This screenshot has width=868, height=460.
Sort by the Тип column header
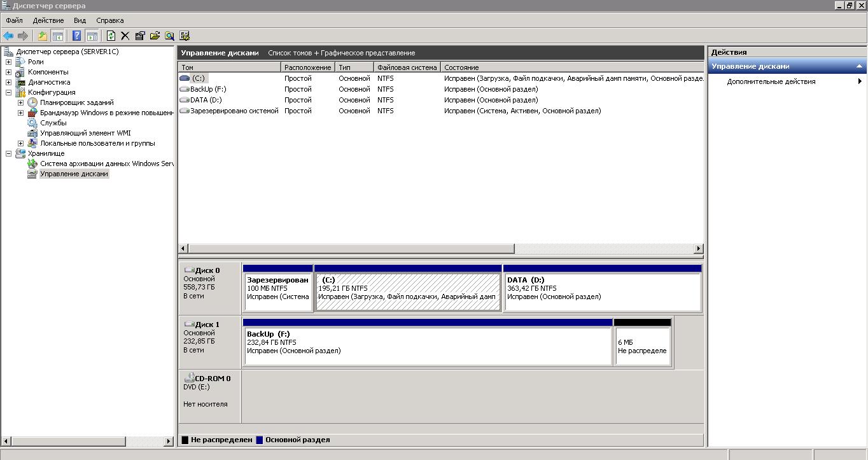tap(354, 67)
